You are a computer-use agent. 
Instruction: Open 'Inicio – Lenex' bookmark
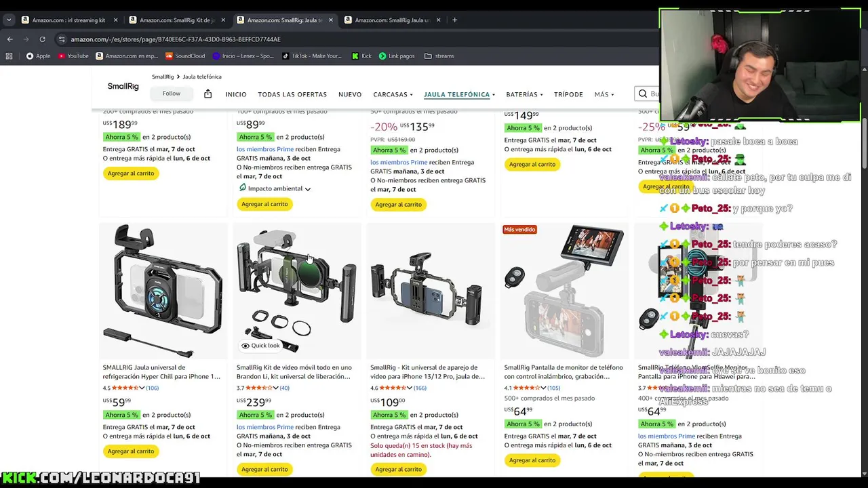[x=243, y=56]
